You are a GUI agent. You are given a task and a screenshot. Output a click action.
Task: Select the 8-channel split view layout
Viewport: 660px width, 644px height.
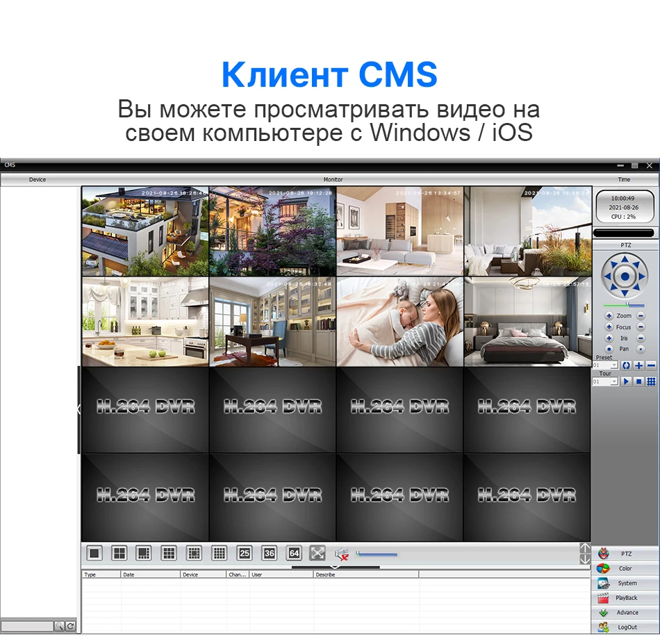tap(144, 553)
